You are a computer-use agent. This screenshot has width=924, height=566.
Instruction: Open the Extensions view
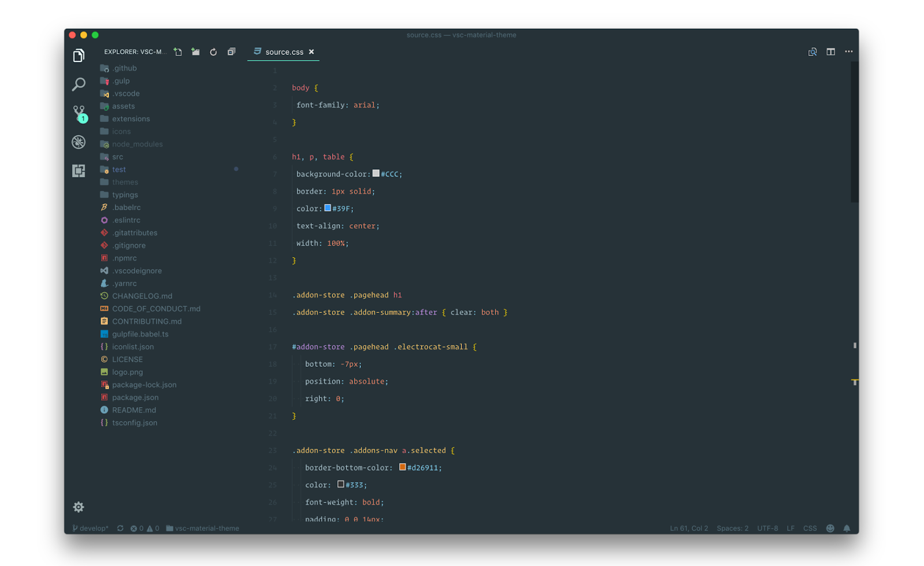(79, 170)
